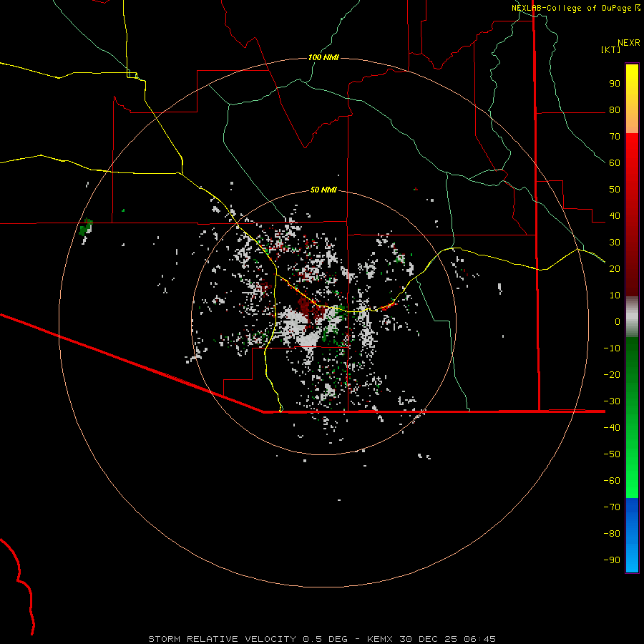Click the -70 value on the velocity scale

click(x=612, y=507)
